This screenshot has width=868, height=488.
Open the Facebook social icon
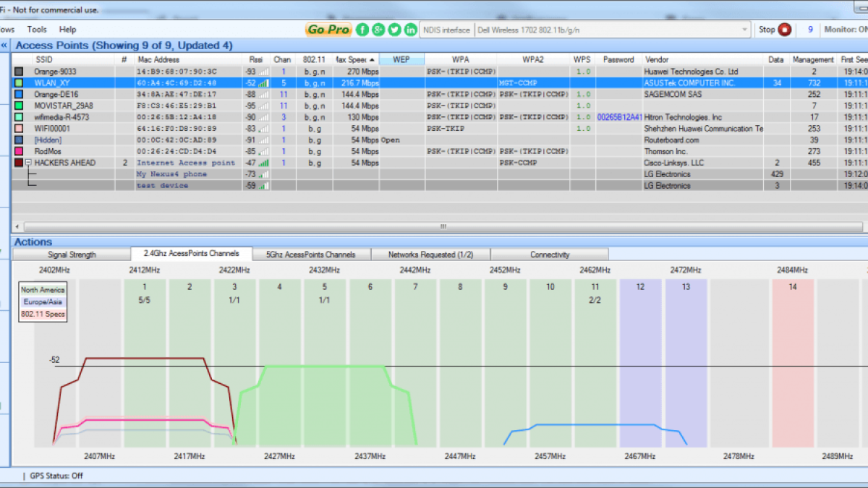(362, 30)
